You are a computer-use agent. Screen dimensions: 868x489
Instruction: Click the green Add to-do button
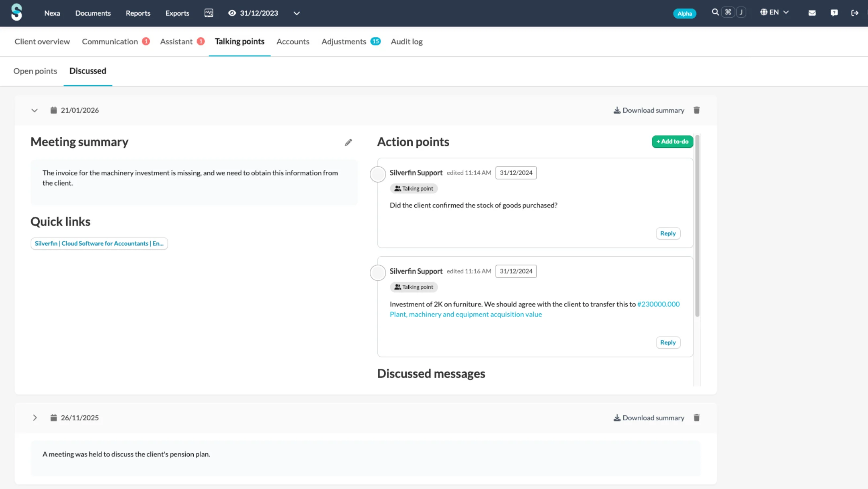pyautogui.click(x=672, y=142)
